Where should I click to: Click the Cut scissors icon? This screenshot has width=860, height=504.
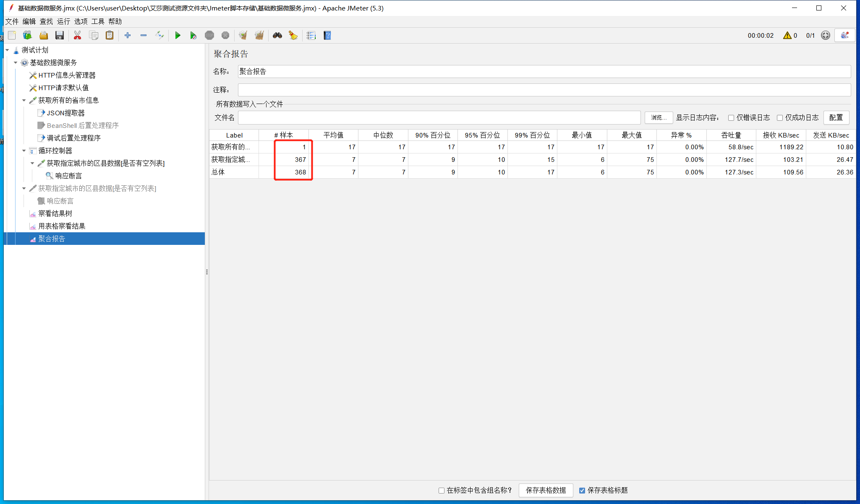(x=77, y=36)
